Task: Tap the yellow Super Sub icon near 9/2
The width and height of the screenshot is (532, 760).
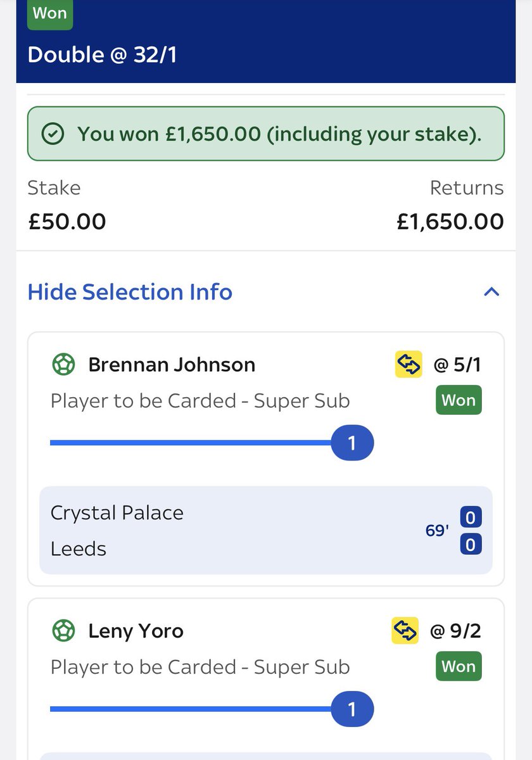Action: point(405,631)
